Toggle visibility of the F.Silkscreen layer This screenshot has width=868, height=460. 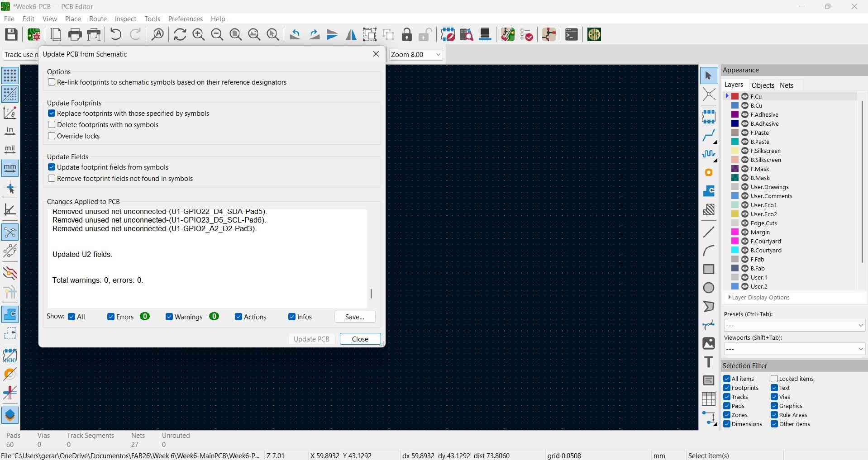point(745,151)
